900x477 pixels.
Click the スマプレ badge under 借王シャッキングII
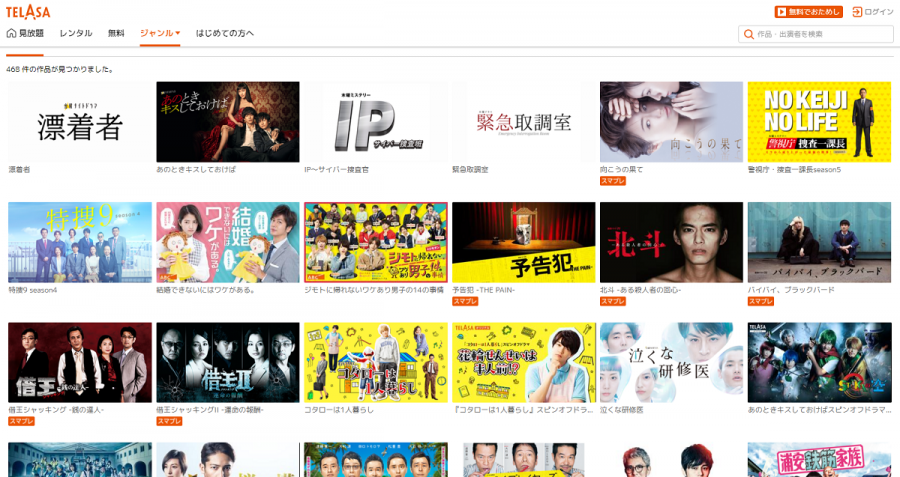click(169, 421)
